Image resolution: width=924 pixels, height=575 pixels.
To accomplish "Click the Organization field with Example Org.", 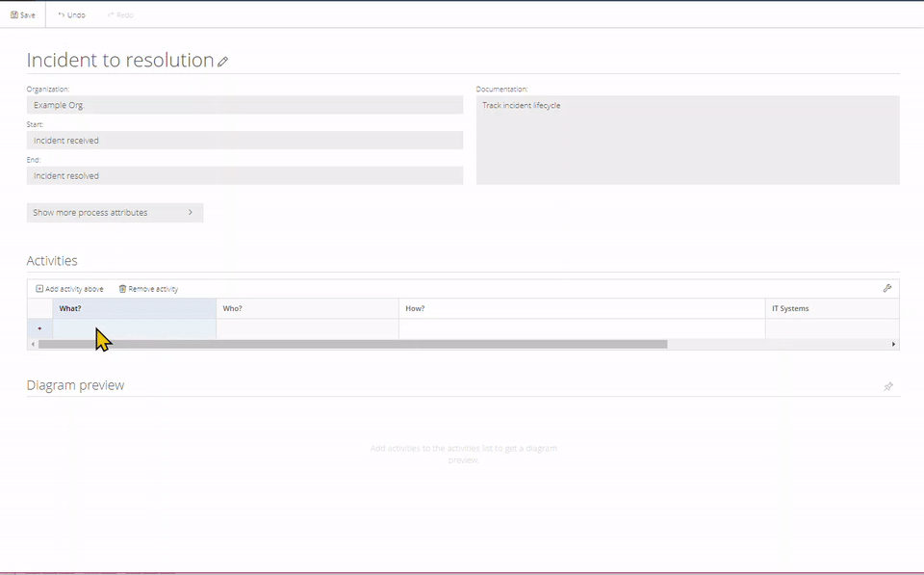I will tap(244, 105).
